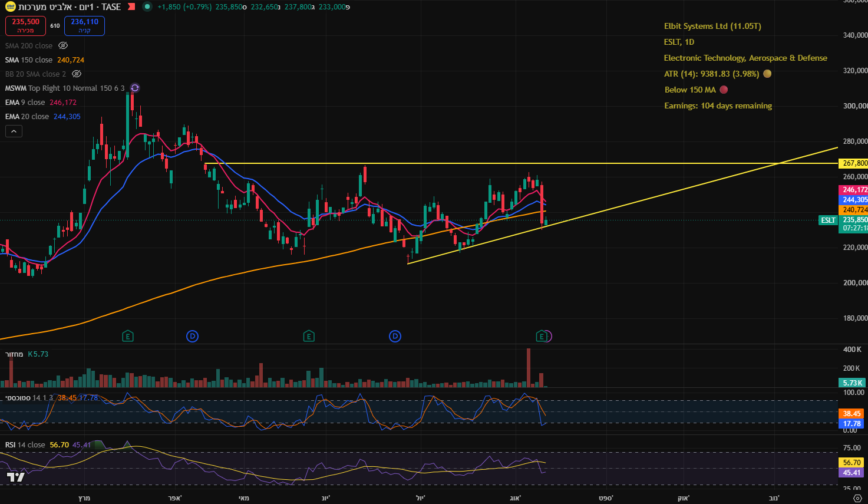
Task: Open chart settings gear at bottom right
Action: pyautogui.click(x=857, y=499)
